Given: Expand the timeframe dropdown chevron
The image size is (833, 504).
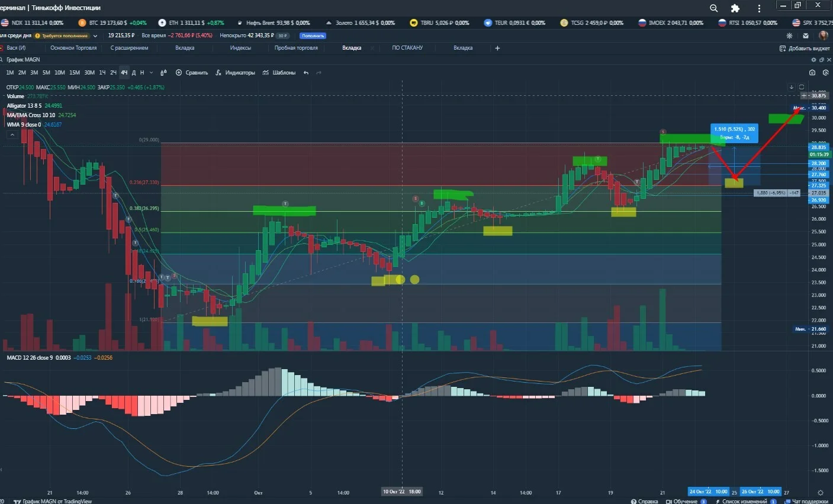Looking at the screenshot, I should (x=151, y=73).
